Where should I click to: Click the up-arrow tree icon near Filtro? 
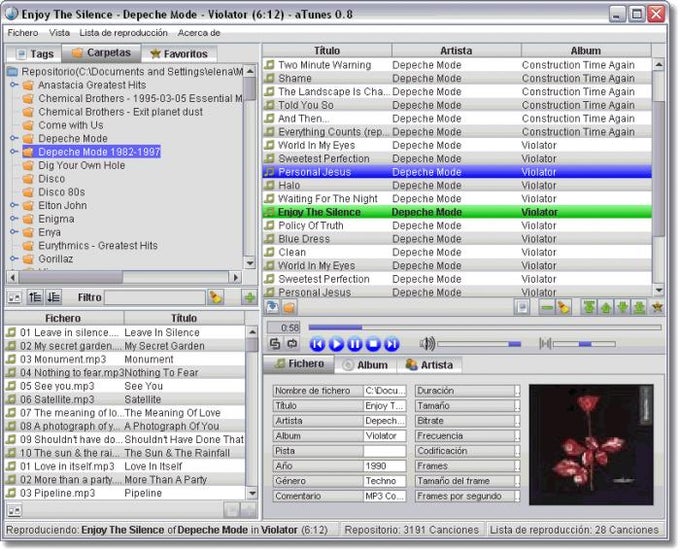(35, 297)
